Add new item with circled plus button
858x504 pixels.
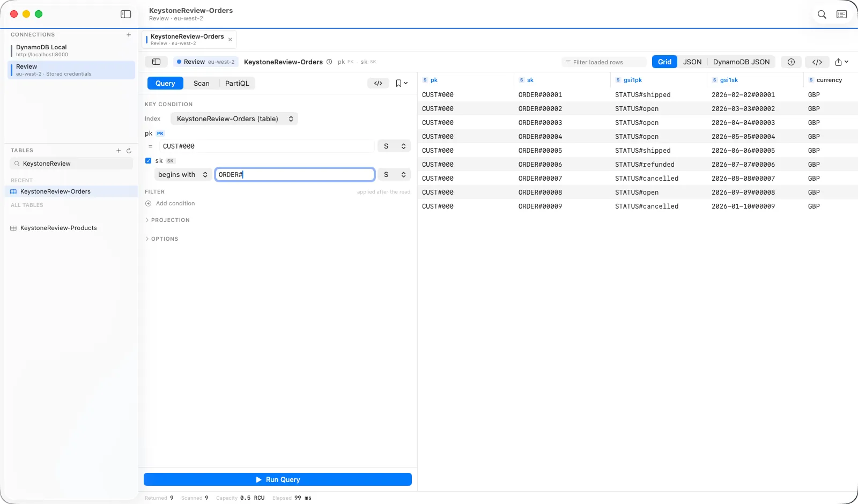click(791, 62)
